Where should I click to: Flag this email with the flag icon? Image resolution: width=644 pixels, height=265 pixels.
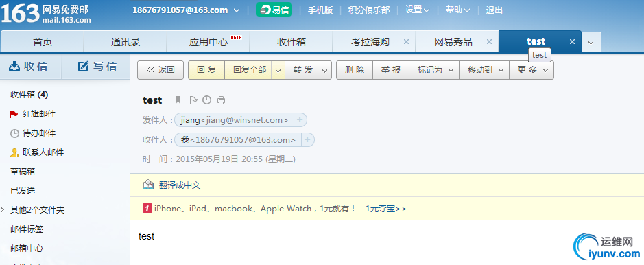coord(193,100)
